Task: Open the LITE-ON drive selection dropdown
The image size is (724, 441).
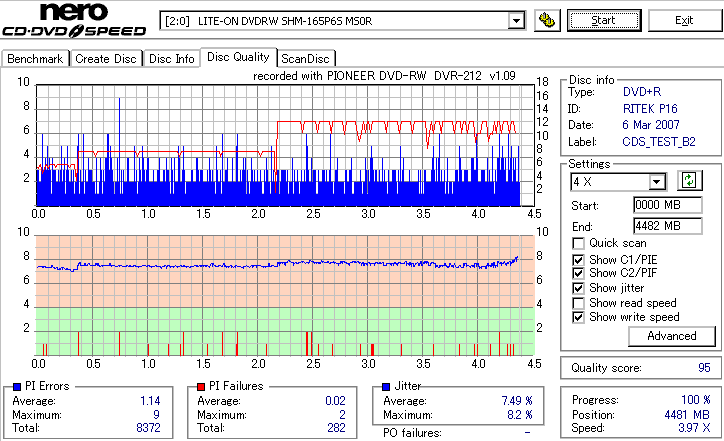Action: point(516,21)
